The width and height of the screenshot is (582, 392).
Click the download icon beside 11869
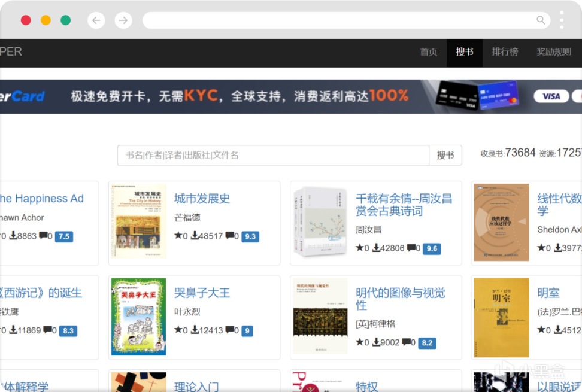click(x=13, y=330)
